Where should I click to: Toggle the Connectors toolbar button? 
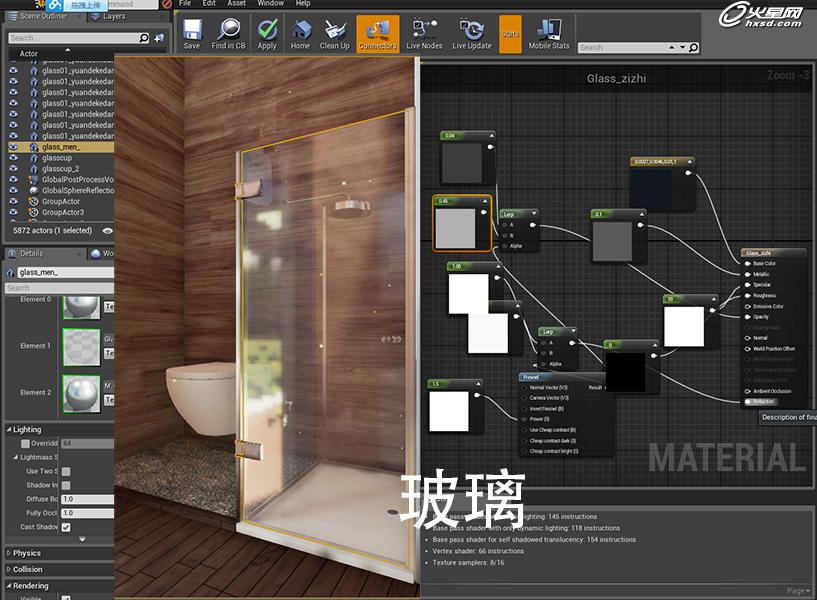pos(377,33)
